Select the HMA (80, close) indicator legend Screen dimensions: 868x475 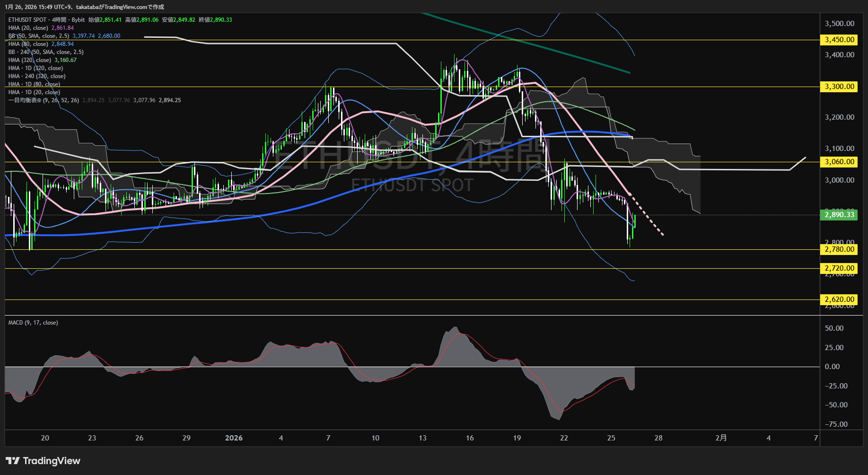tap(28, 44)
